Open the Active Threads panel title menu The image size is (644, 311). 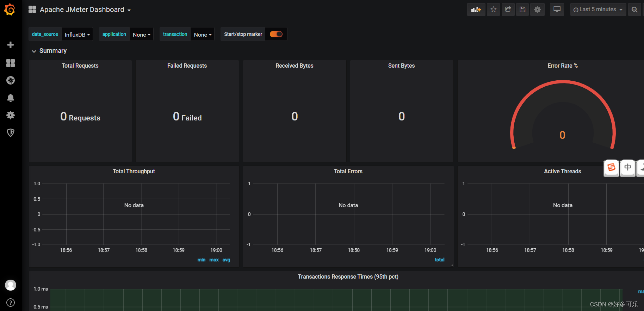coord(563,171)
